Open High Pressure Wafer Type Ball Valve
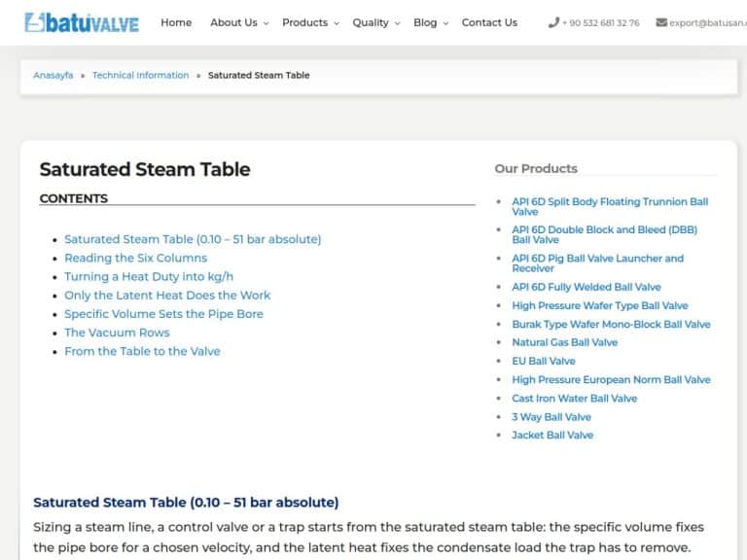Viewport: 747px width, 560px height. pos(600,305)
